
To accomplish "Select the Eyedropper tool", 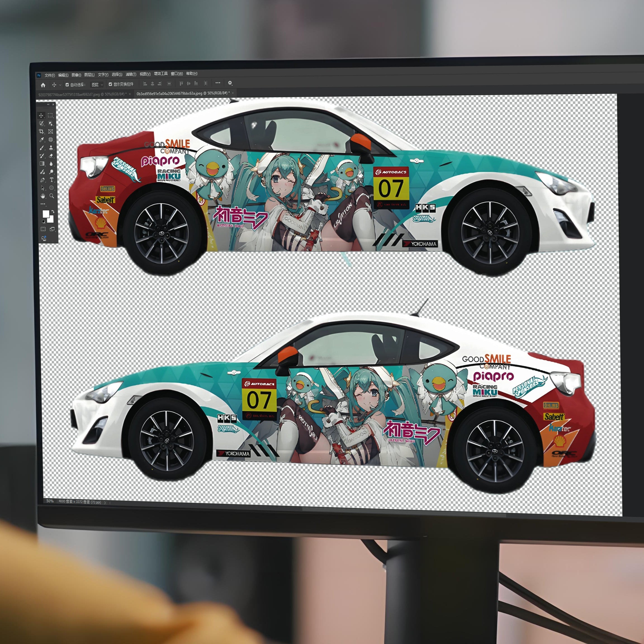I will click(x=42, y=140).
